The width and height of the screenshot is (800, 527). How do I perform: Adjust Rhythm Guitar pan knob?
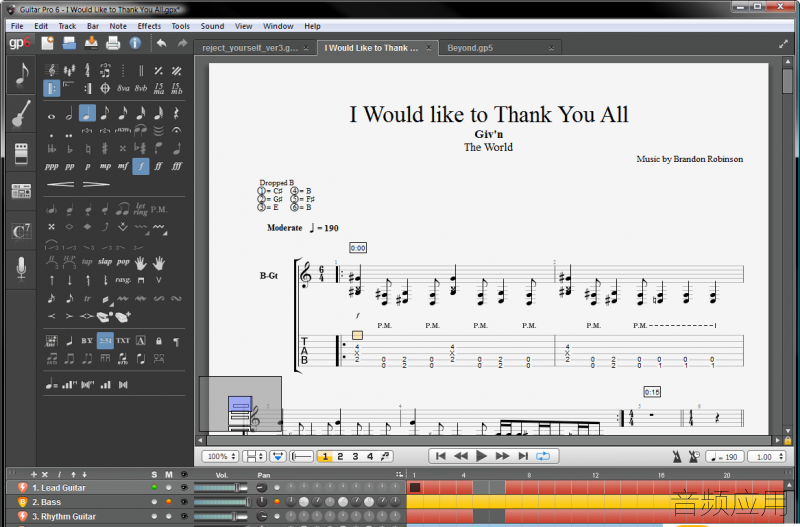coord(262,516)
